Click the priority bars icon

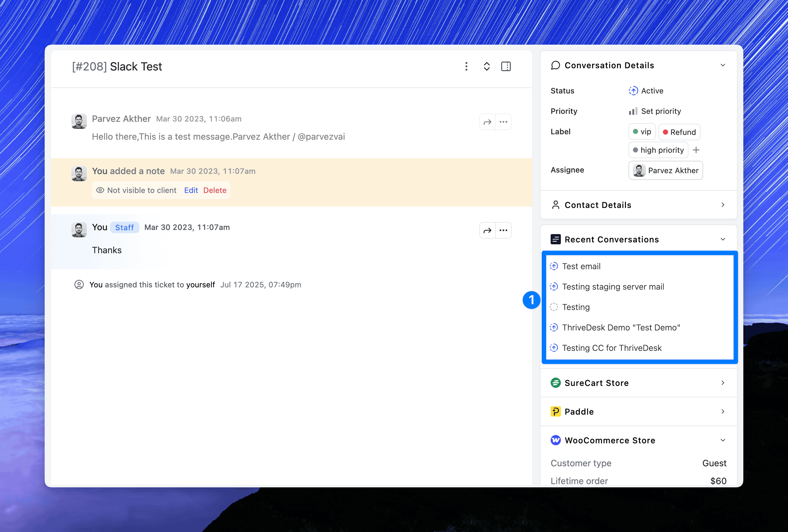(x=633, y=111)
